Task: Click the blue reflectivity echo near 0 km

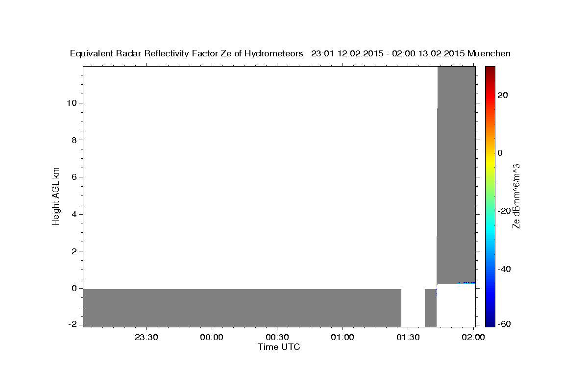Action: [x=466, y=283]
